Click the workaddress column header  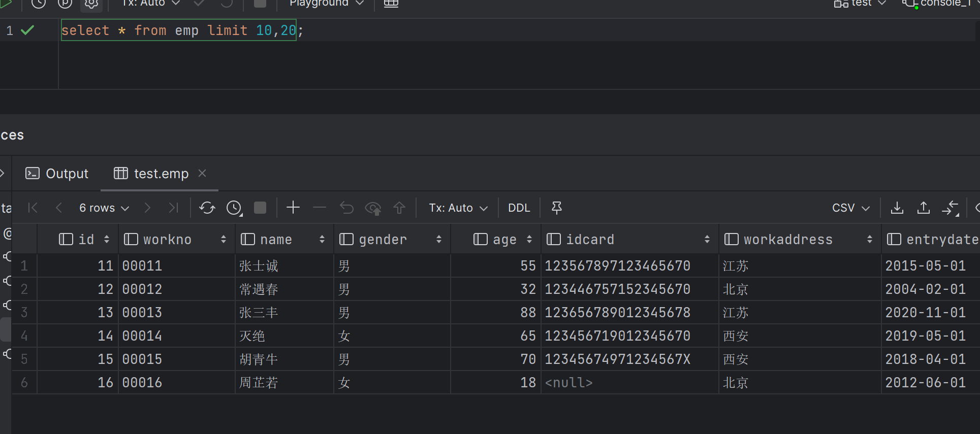coord(800,239)
